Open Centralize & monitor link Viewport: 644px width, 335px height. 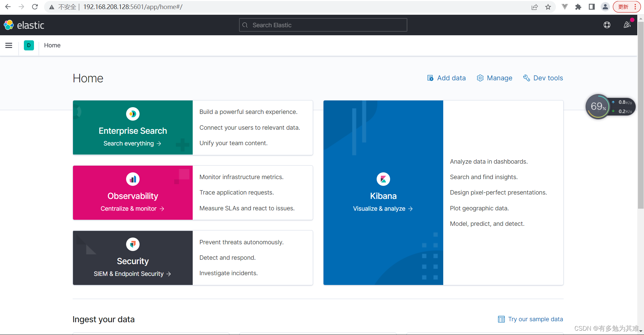point(132,209)
